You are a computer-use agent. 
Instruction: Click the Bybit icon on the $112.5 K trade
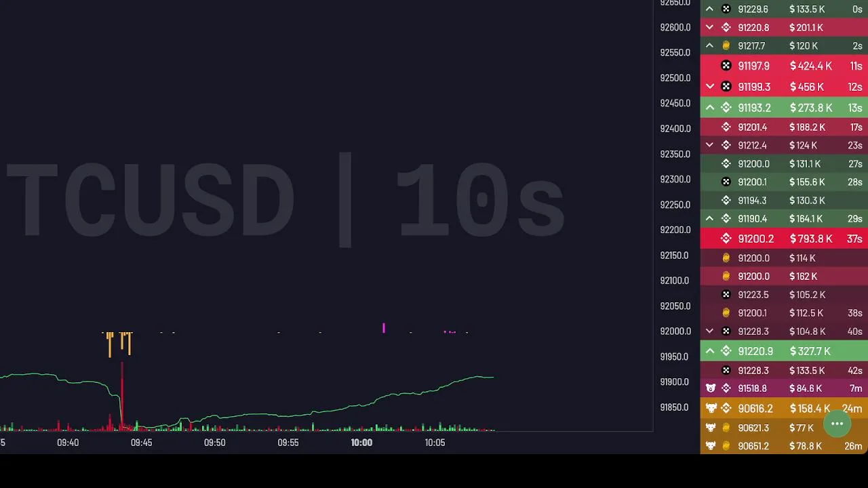pyautogui.click(x=726, y=313)
